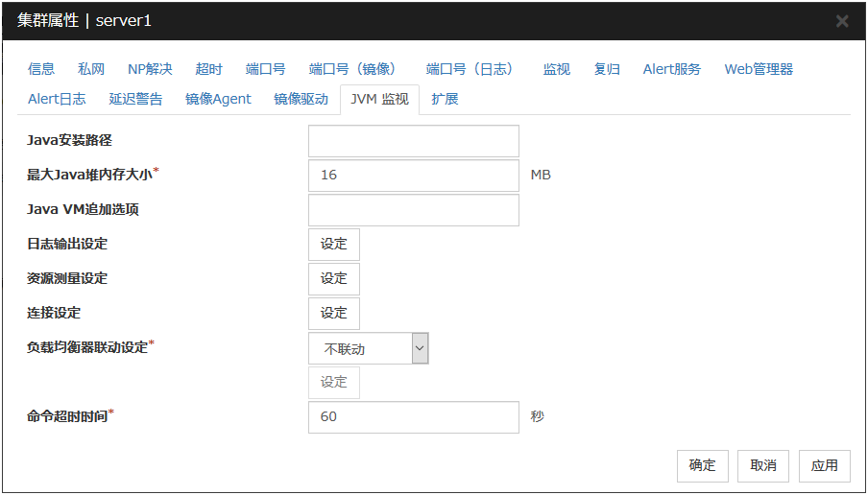Image resolution: width=868 pixels, height=495 pixels.
Task: Click the Java安装路径 input field
Action: click(413, 141)
